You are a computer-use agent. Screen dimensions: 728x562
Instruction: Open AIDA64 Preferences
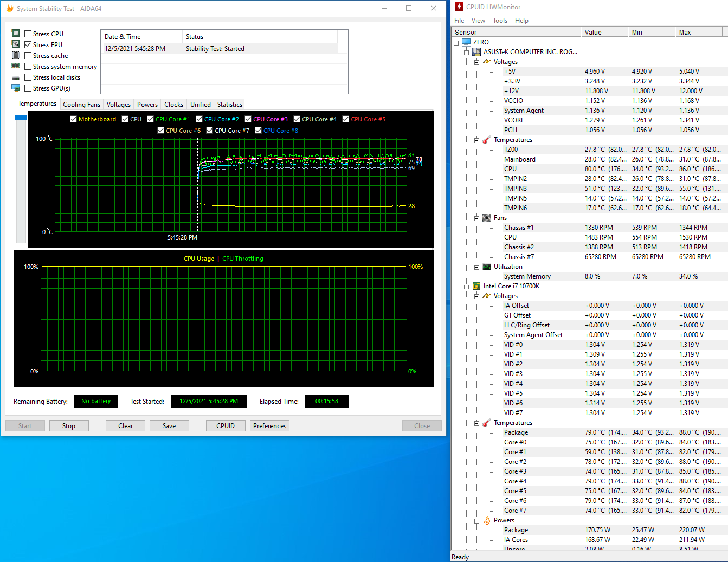tap(269, 426)
